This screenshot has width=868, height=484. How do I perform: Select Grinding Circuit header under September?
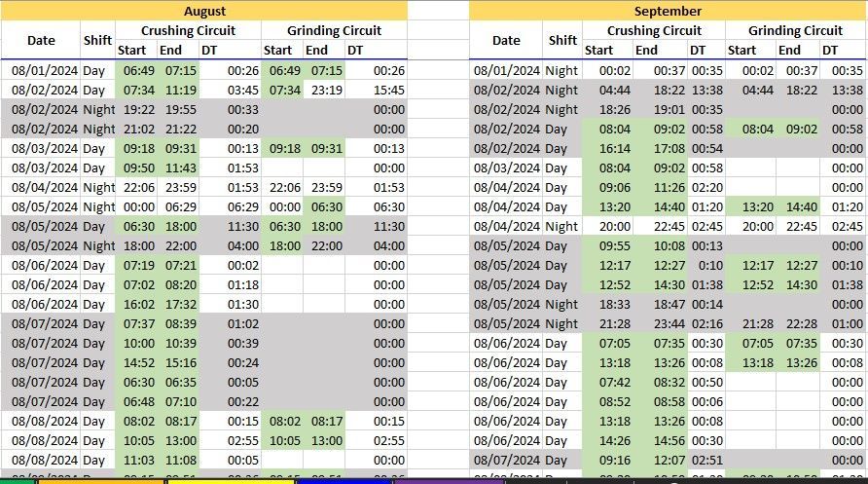coord(795,30)
